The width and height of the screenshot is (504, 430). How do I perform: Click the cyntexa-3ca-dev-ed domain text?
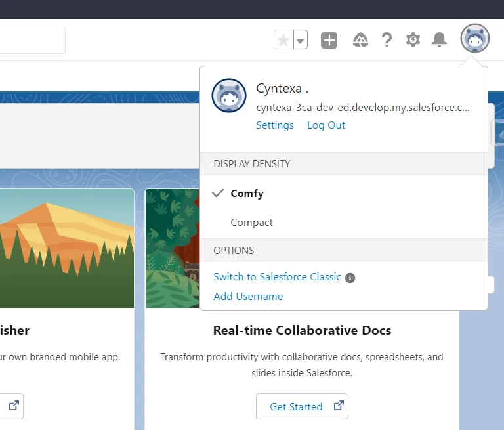tap(362, 108)
